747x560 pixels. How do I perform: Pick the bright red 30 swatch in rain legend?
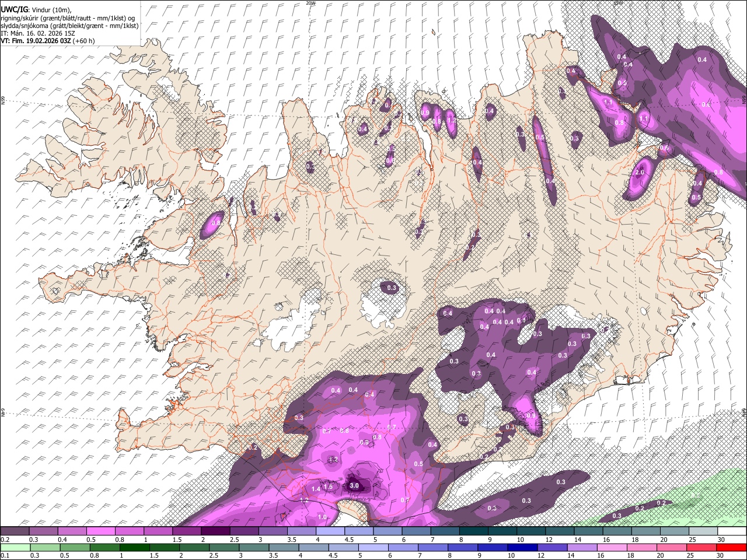tap(732, 548)
